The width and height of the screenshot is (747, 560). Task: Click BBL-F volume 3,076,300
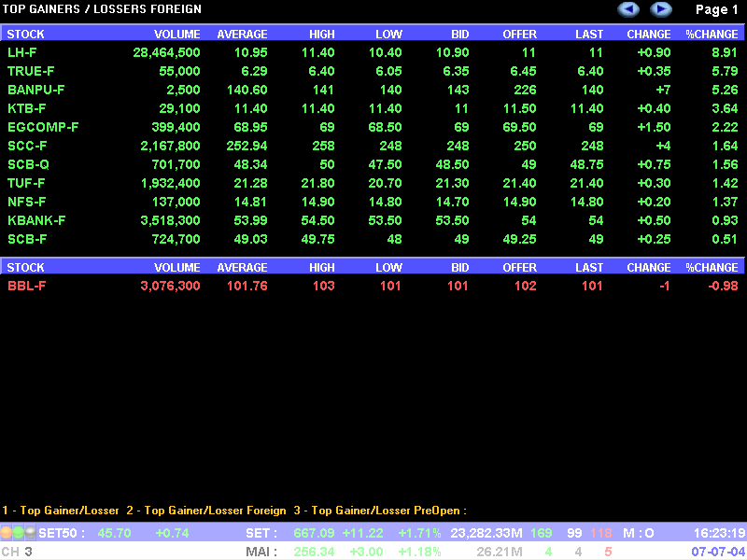tap(170, 287)
